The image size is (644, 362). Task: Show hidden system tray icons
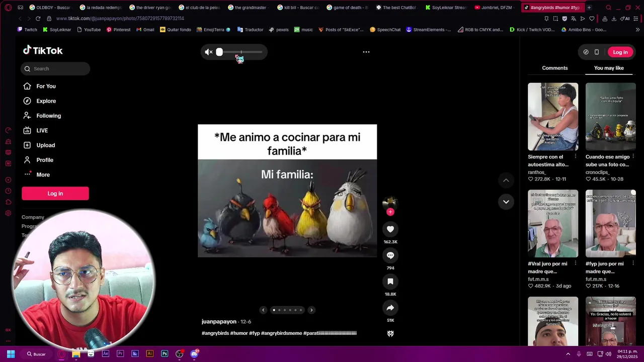tap(568, 354)
